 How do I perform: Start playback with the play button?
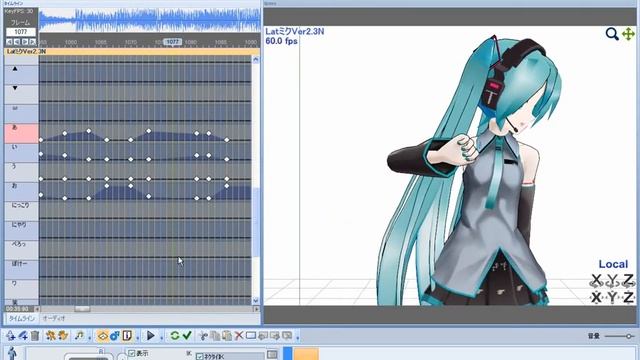[x=151, y=336]
